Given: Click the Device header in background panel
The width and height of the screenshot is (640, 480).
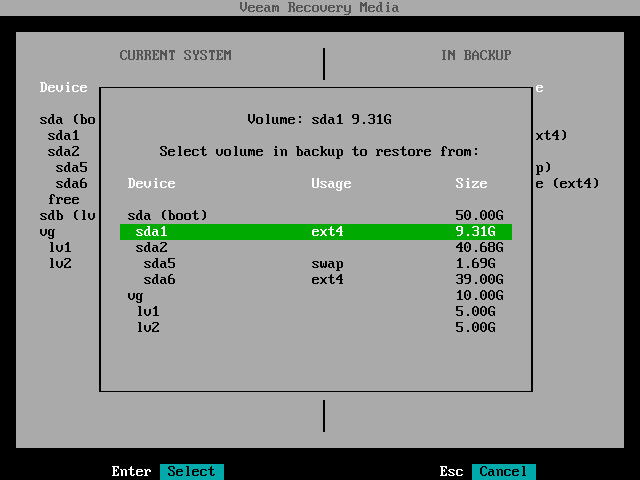Looking at the screenshot, I should pyautogui.click(x=63, y=87).
